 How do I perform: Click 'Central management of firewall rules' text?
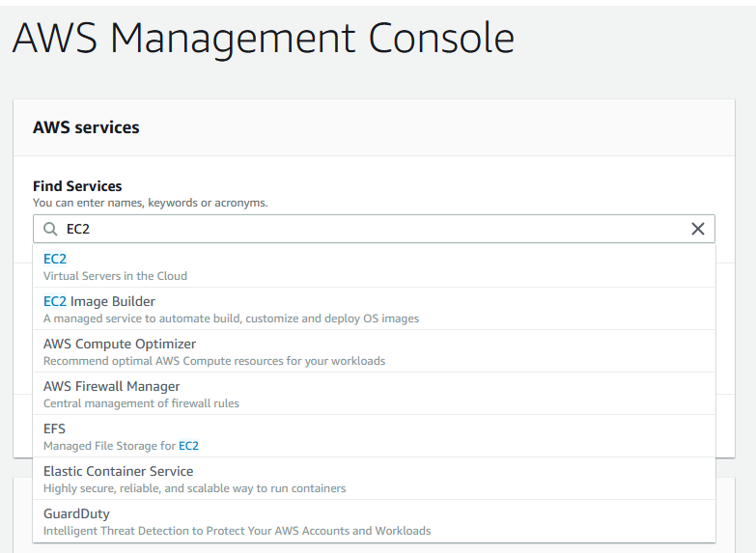tap(141, 403)
